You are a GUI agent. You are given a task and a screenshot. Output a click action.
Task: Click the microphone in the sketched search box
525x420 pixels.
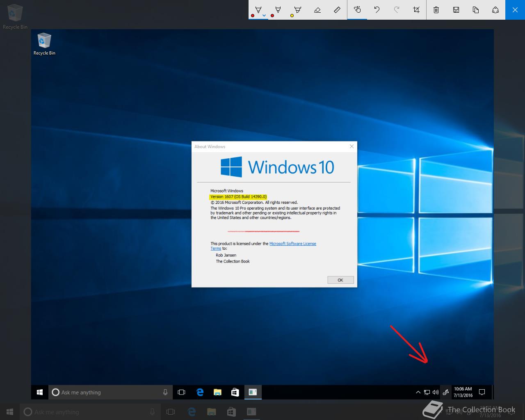tap(165, 393)
